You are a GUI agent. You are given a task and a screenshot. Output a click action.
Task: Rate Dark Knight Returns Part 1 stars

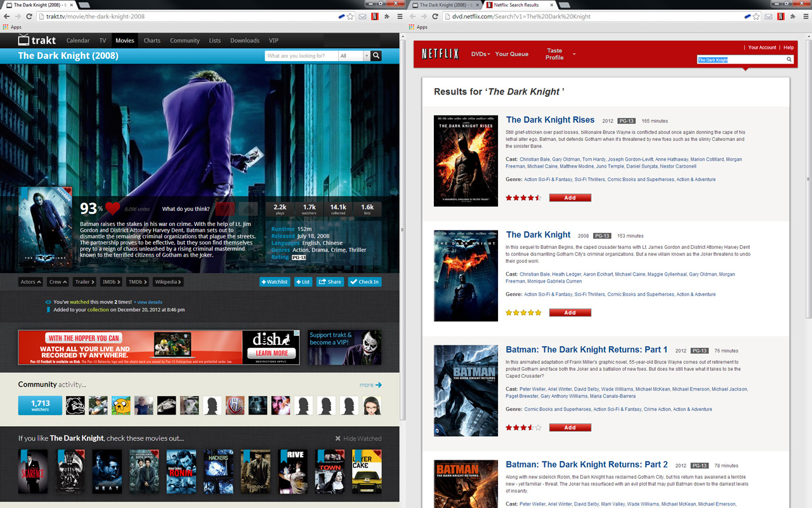click(523, 427)
